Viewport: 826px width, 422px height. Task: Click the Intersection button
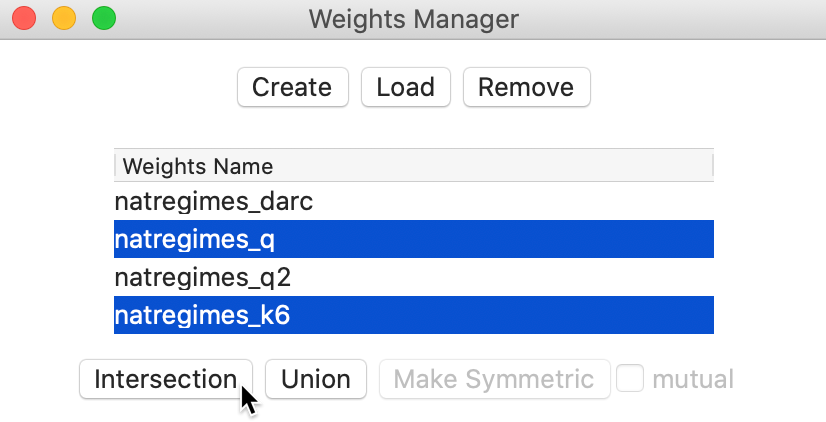coord(166,379)
